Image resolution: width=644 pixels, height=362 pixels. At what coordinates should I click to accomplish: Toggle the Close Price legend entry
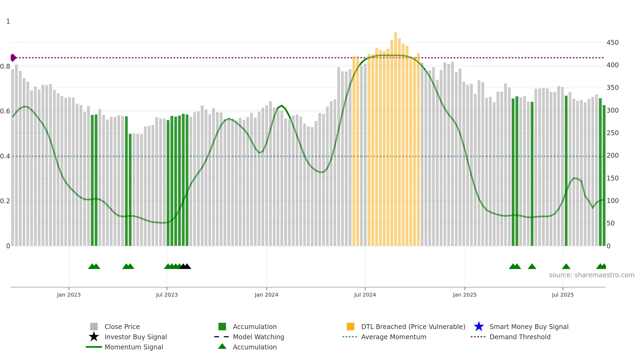115,327
